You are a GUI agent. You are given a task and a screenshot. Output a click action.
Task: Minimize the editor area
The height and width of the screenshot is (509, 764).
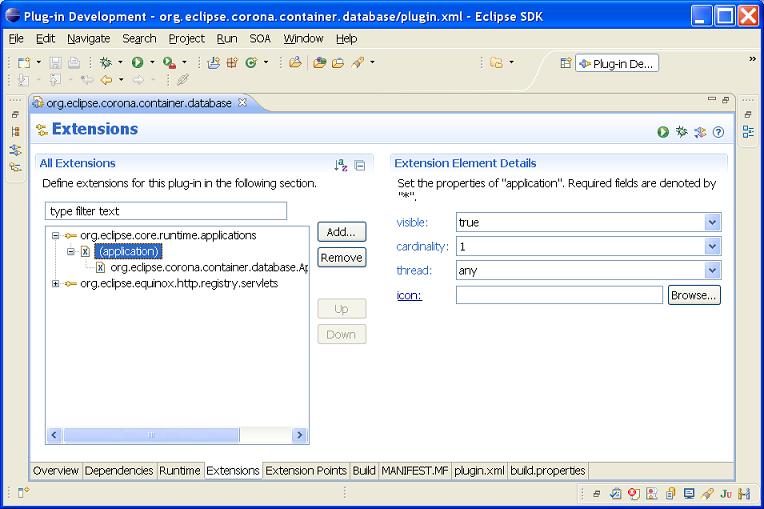[x=712, y=99]
